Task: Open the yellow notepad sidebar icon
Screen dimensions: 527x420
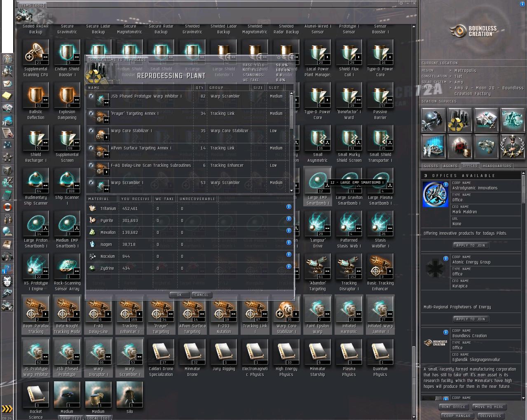Action: click(x=7, y=96)
